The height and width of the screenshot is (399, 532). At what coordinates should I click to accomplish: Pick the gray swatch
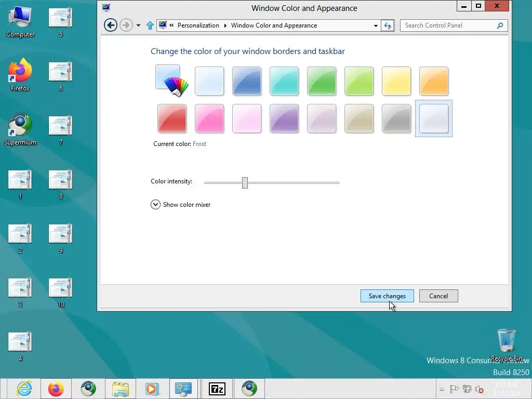pos(396,118)
